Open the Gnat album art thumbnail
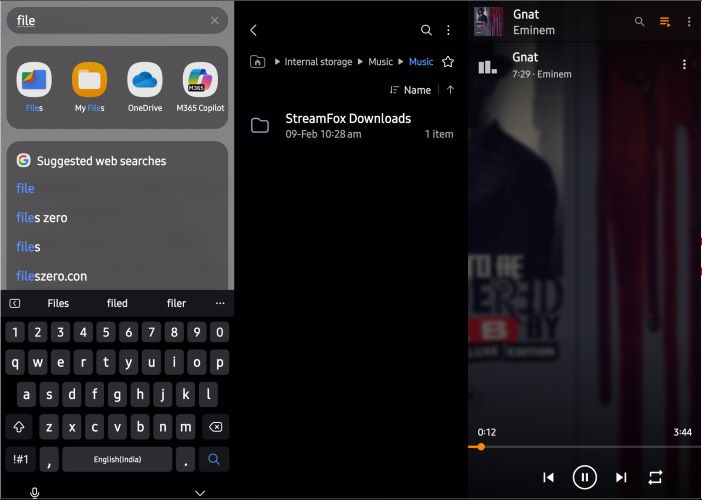Viewport: 702px width, 500px height. pyautogui.click(x=489, y=21)
